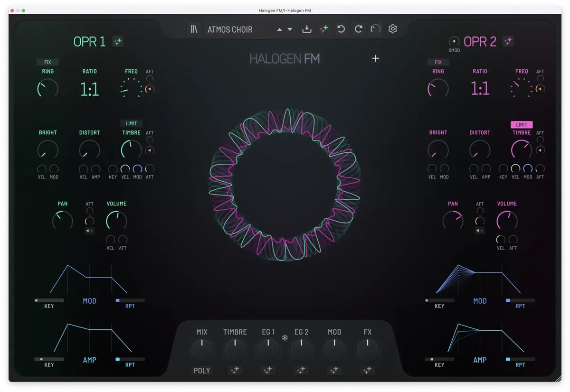Viewport: 570px width, 392px height.
Task: Open the preset library browser icon
Action: click(194, 29)
